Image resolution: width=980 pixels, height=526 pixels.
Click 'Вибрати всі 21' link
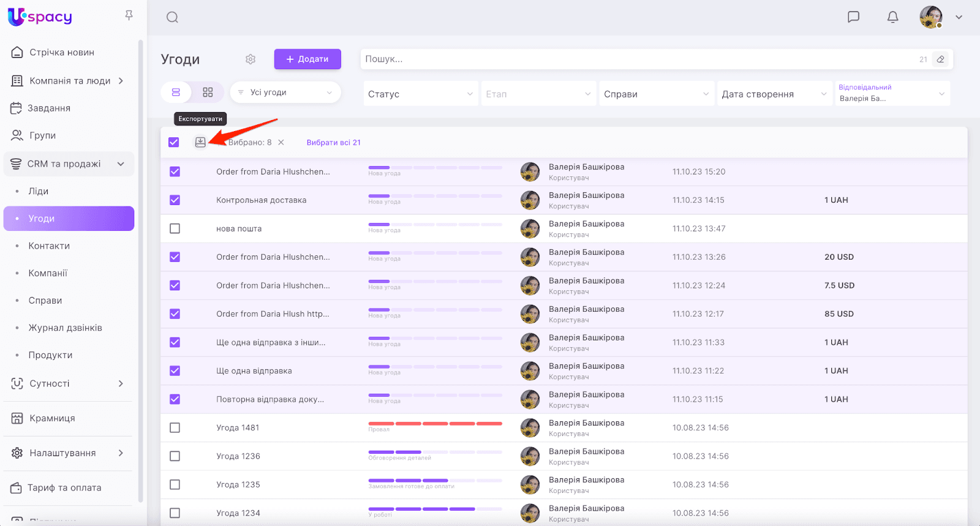point(333,143)
